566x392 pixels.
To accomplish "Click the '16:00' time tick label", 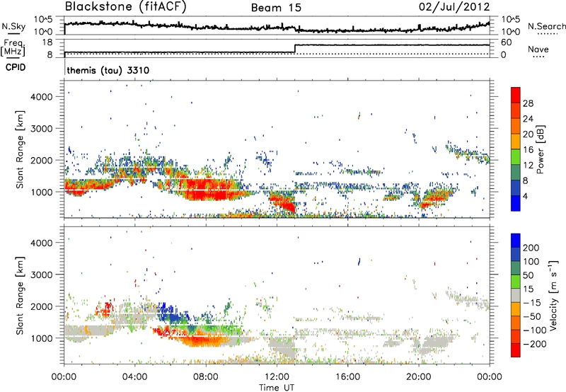I will pos(347,377).
